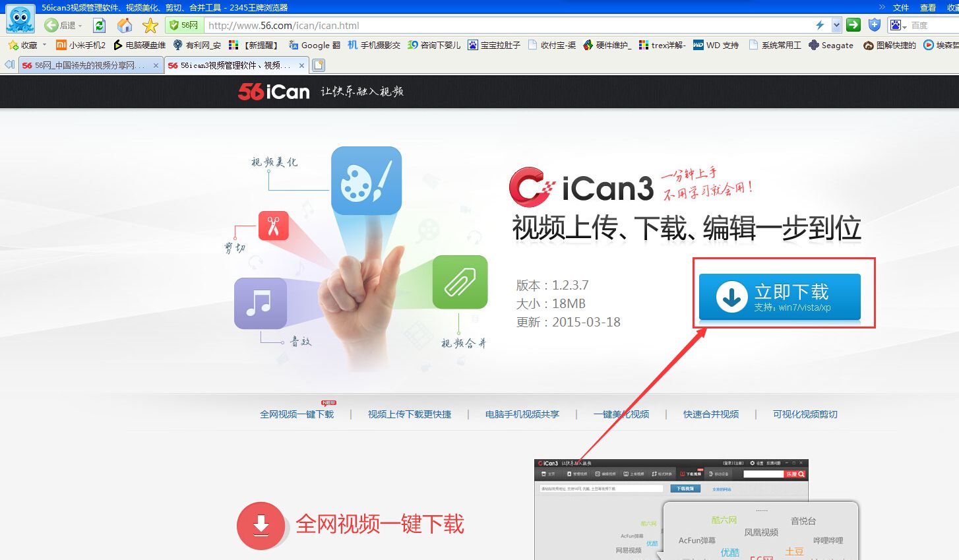959x560 pixels.
Task: Open the 收付宝-渠 bookmark
Action: [552, 45]
